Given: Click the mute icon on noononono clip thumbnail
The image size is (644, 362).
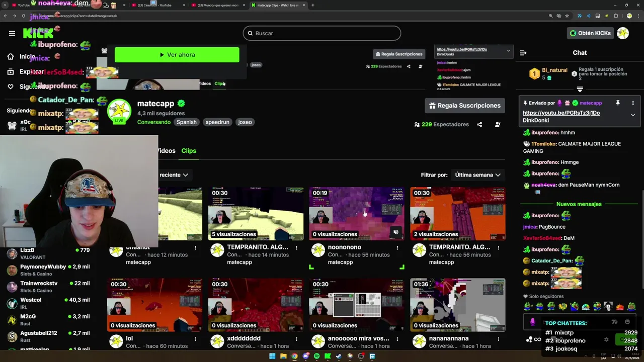Looking at the screenshot, I should 396,232.
